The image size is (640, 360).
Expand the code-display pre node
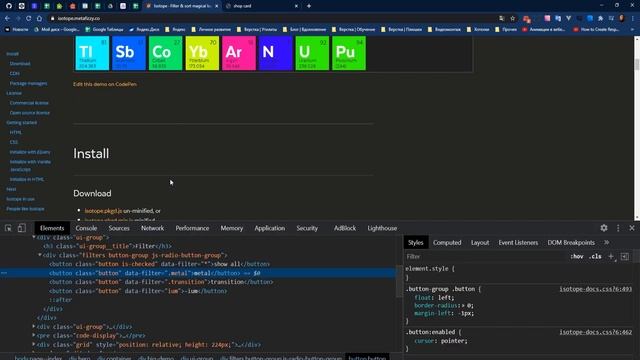pyautogui.click(x=34, y=336)
